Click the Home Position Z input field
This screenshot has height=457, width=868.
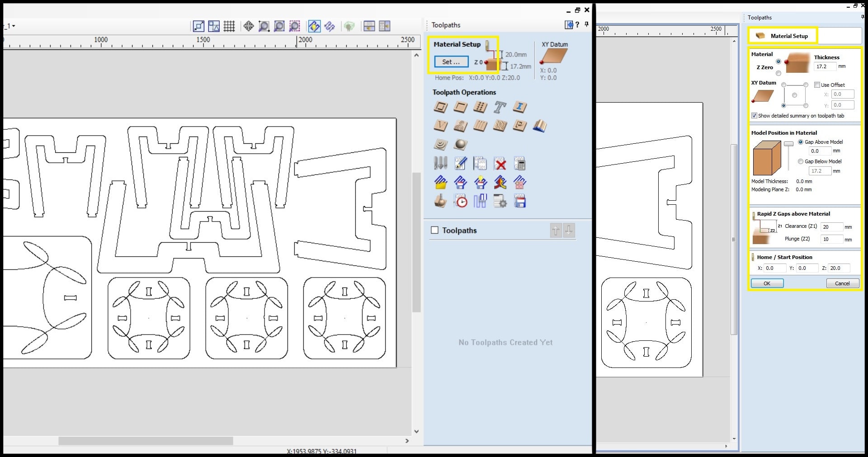click(x=840, y=268)
